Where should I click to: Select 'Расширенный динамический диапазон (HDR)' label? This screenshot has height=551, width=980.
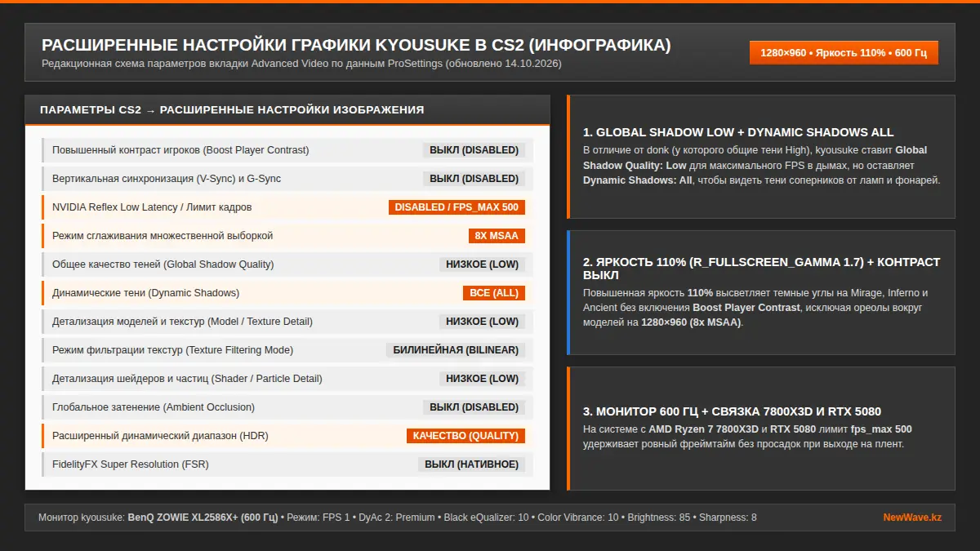click(160, 436)
